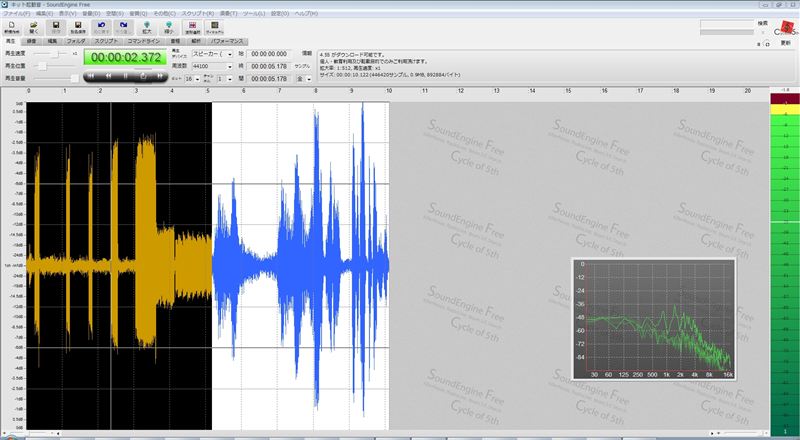Click the Open (開く) folder icon
The width and height of the screenshot is (800, 440).
point(34,27)
